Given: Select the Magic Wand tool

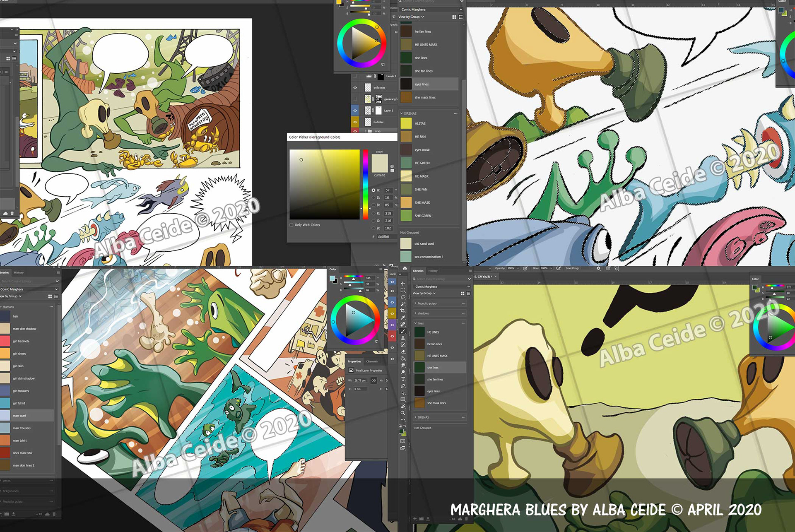Looking at the screenshot, I should point(403,304).
